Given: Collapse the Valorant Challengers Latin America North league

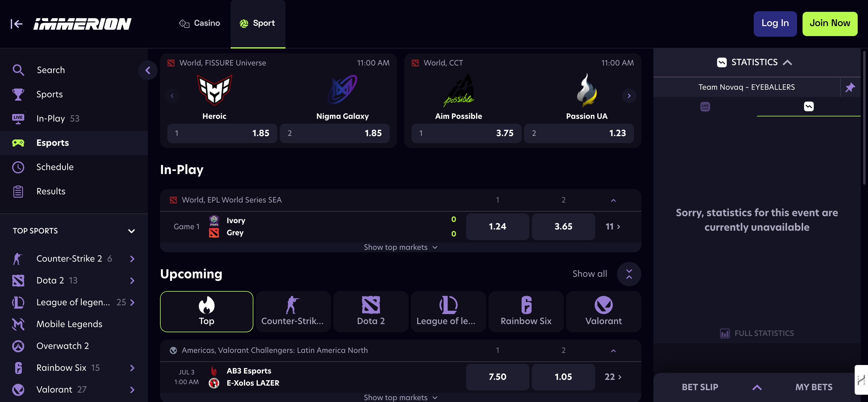Looking at the screenshot, I should [x=613, y=350].
